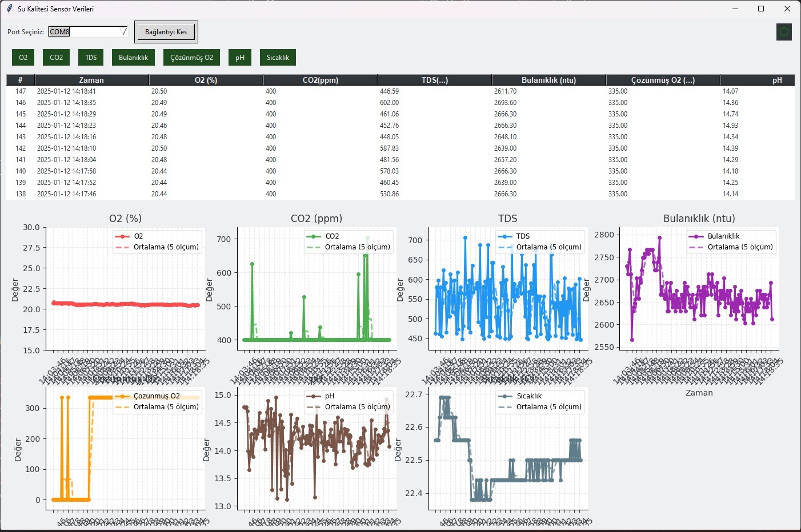The width and height of the screenshot is (801, 532).
Task: Click pH legend entry in brown chart
Action: pyautogui.click(x=321, y=396)
